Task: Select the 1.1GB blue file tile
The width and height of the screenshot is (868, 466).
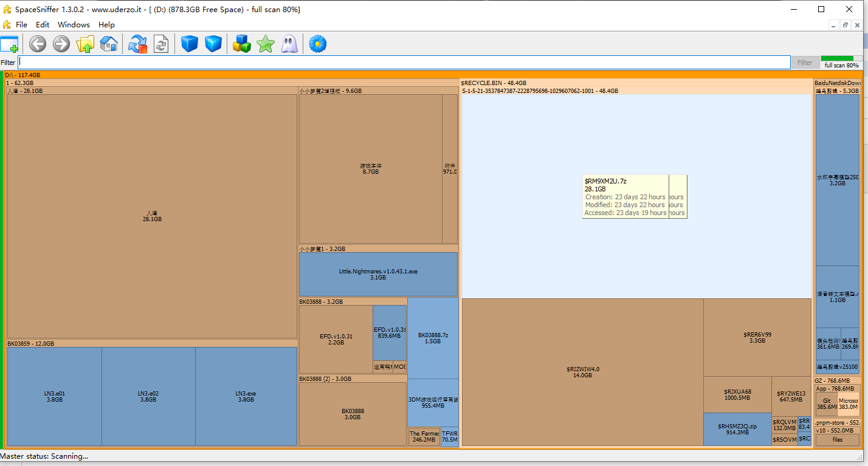Action: pos(837,296)
